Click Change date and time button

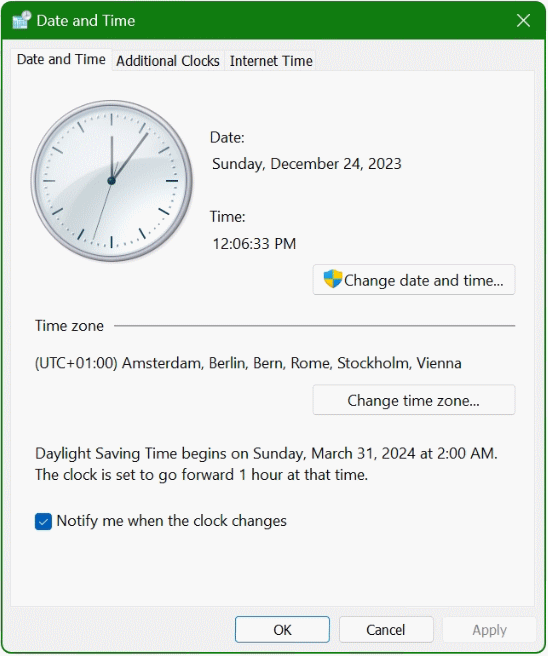414,280
